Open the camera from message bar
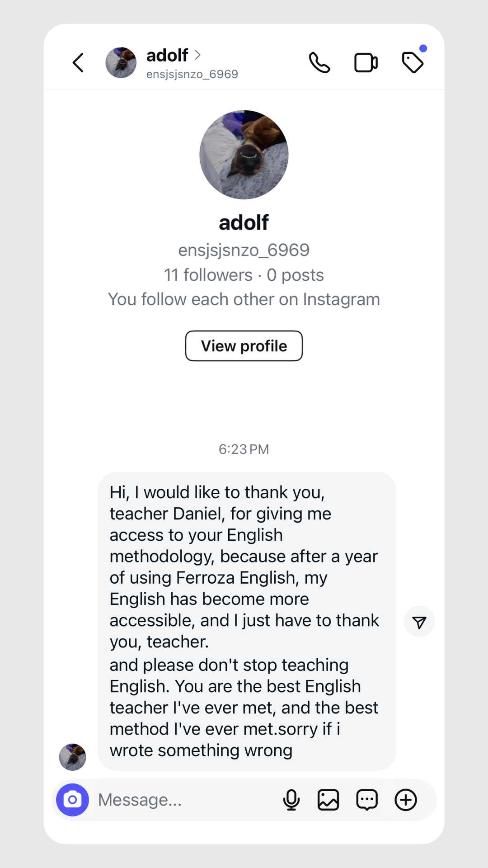 72,800
